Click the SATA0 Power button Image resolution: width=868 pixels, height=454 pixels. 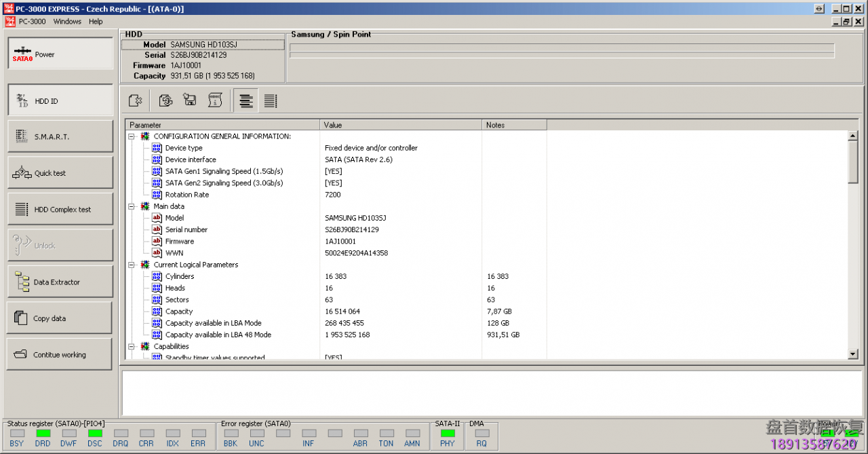(x=60, y=54)
